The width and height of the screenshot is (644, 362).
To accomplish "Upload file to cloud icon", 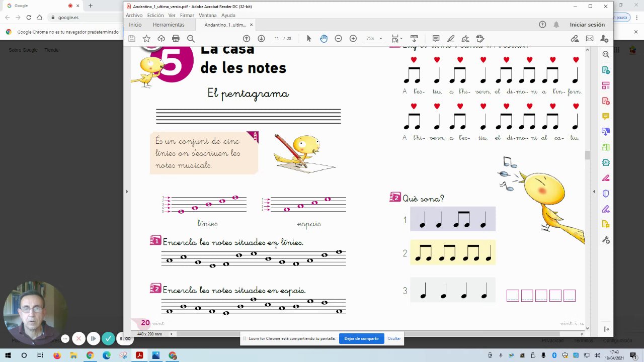I will pos(161,39).
